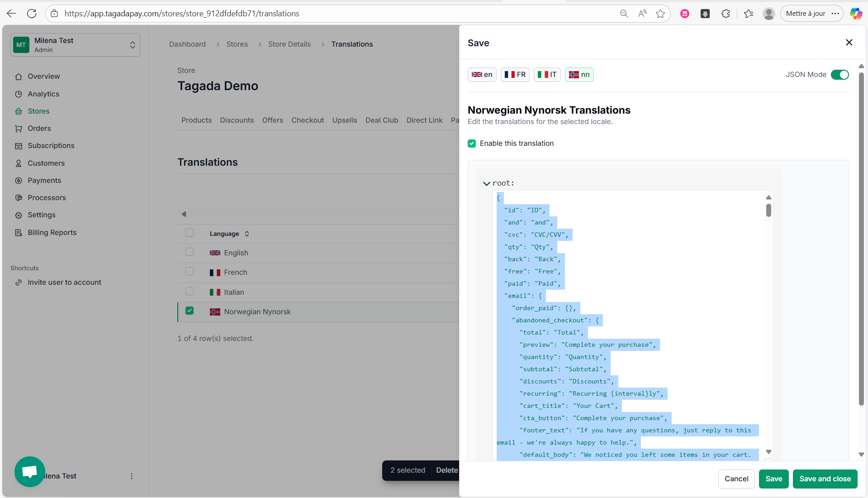Open the favorites list icon
The height and width of the screenshot is (498, 868).
pos(749,14)
